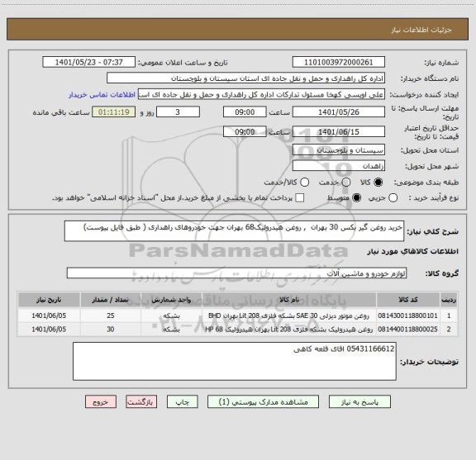
Task: Click product code 0814400118800025
Action: point(408,329)
